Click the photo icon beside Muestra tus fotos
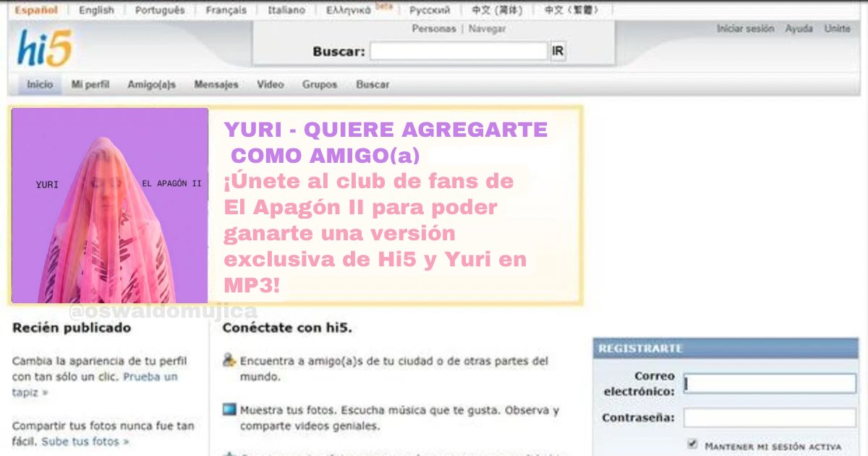Image resolution: width=868 pixels, height=456 pixels. coord(229,410)
